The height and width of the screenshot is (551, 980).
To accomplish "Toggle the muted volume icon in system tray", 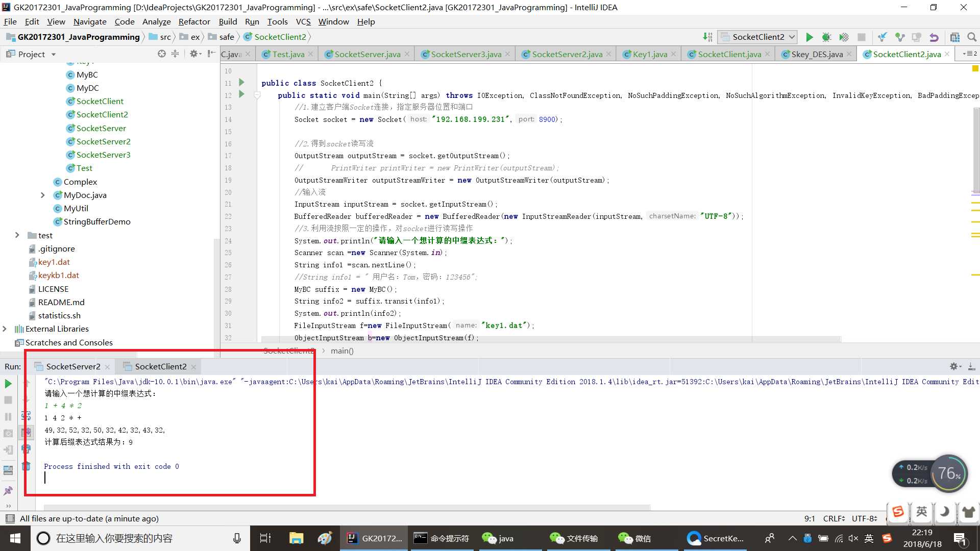I will (853, 538).
